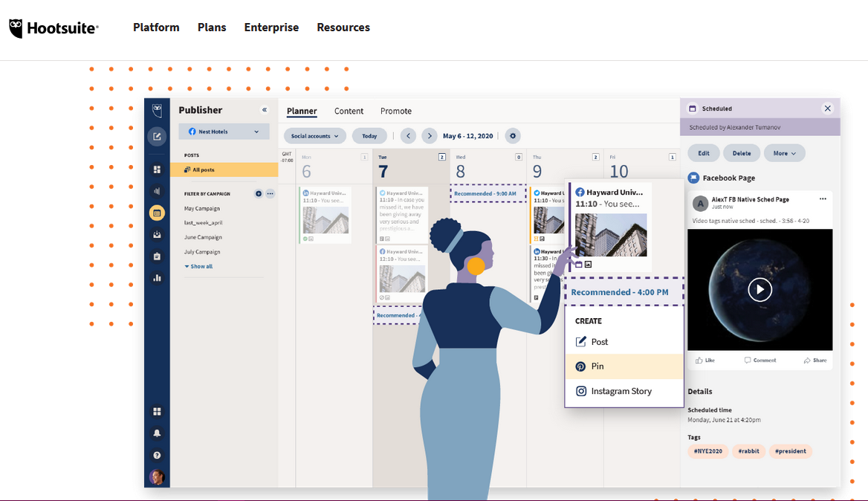Switch to the Content tab
This screenshot has width=868, height=501.
(349, 111)
